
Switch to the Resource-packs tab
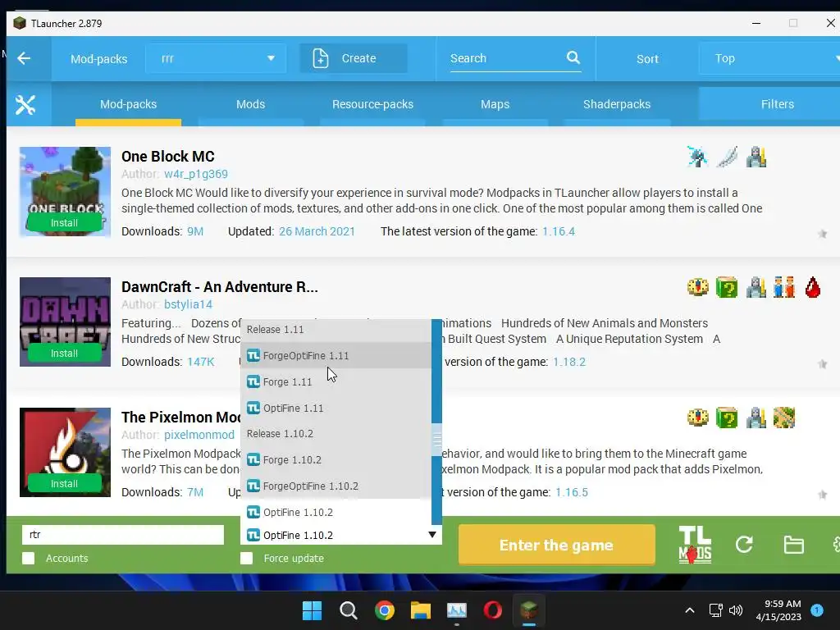pyautogui.click(x=373, y=104)
